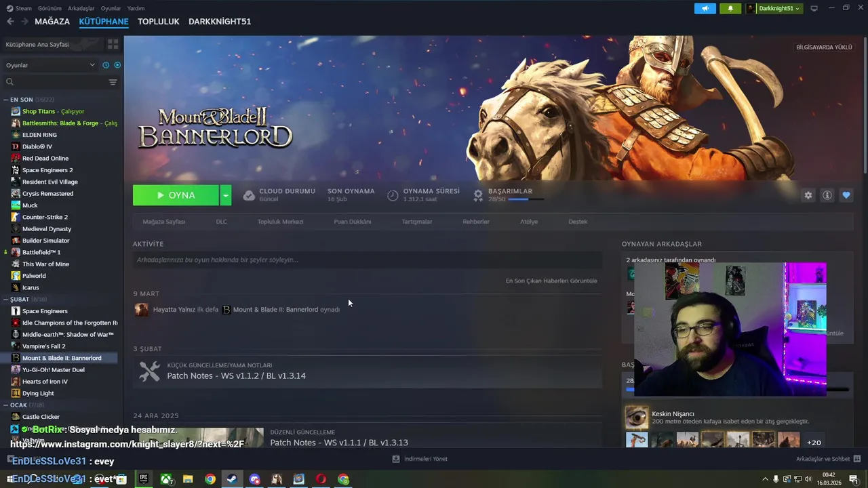
Task: Toggle ready-to-play games filter
Action: (x=117, y=65)
